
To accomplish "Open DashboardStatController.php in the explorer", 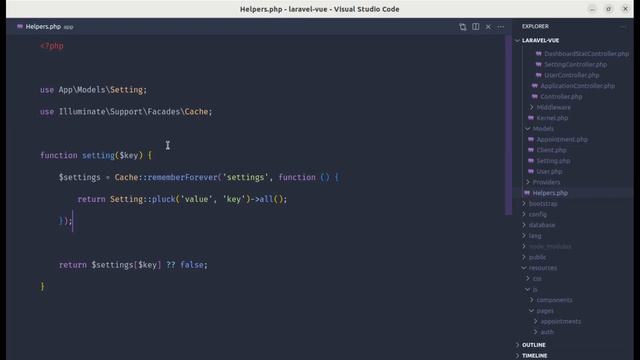I will (x=586, y=53).
